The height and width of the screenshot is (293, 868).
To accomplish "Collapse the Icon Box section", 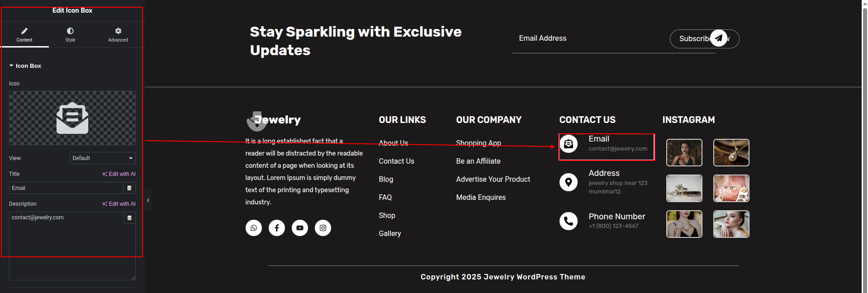I will [25, 66].
